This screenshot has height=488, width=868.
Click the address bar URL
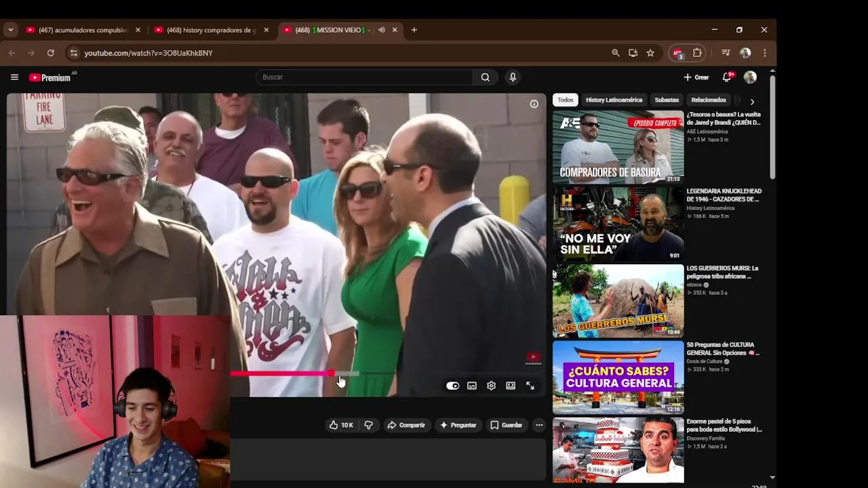[149, 53]
